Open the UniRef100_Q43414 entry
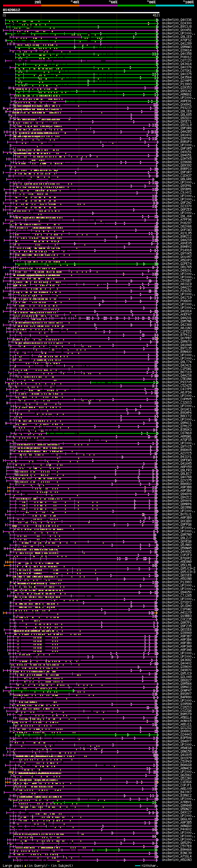The image size is (197, 868). tap(177, 64)
